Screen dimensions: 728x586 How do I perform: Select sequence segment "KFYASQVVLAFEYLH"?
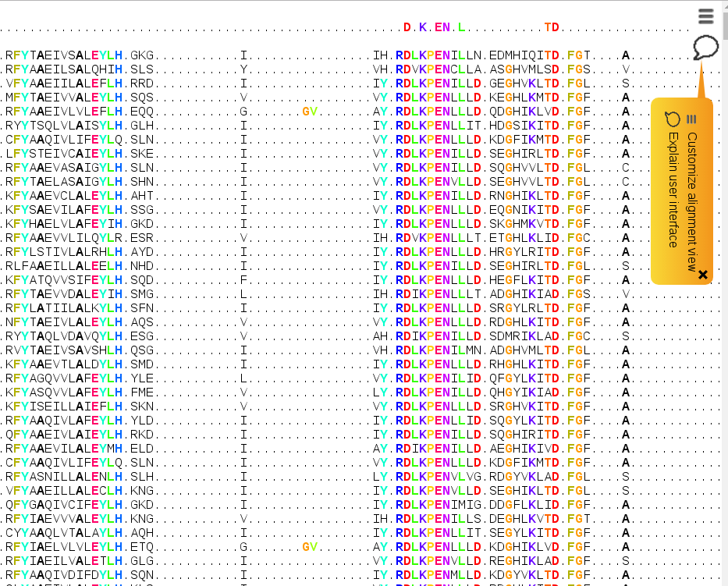pos(64,392)
